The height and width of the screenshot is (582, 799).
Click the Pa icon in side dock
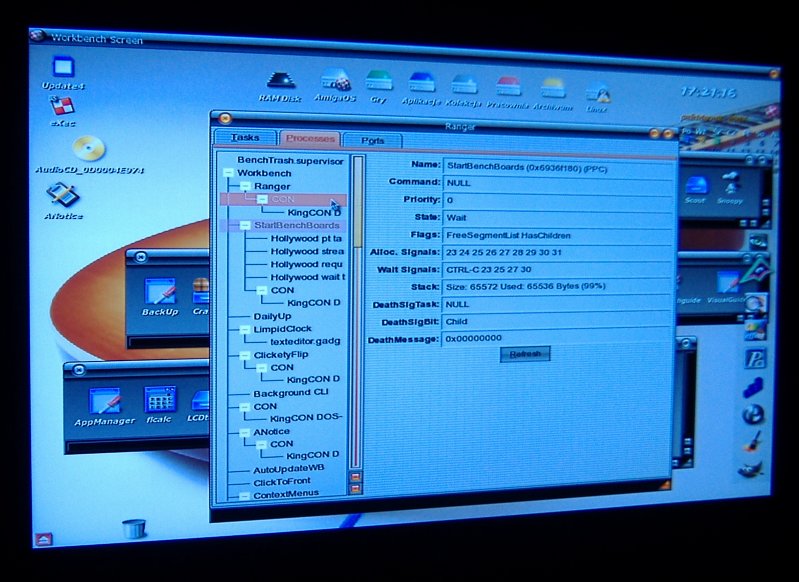pyautogui.click(x=755, y=359)
